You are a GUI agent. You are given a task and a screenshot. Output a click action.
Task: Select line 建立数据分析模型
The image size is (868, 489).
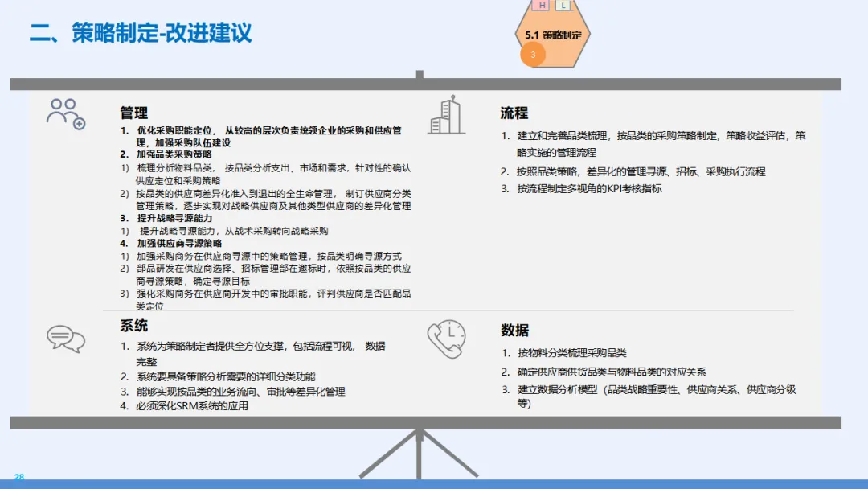[x=649, y=397]
